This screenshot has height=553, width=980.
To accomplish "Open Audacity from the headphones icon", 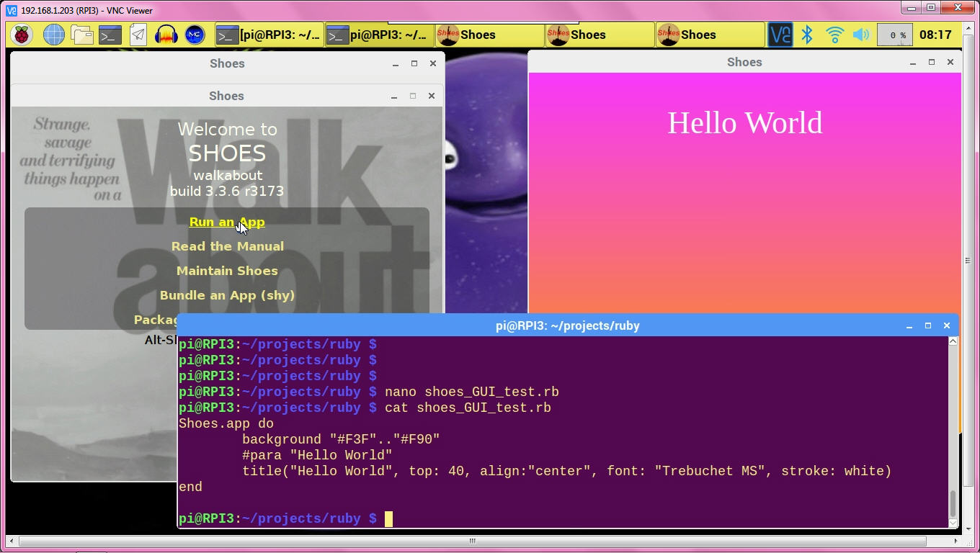I will (166, 35).
